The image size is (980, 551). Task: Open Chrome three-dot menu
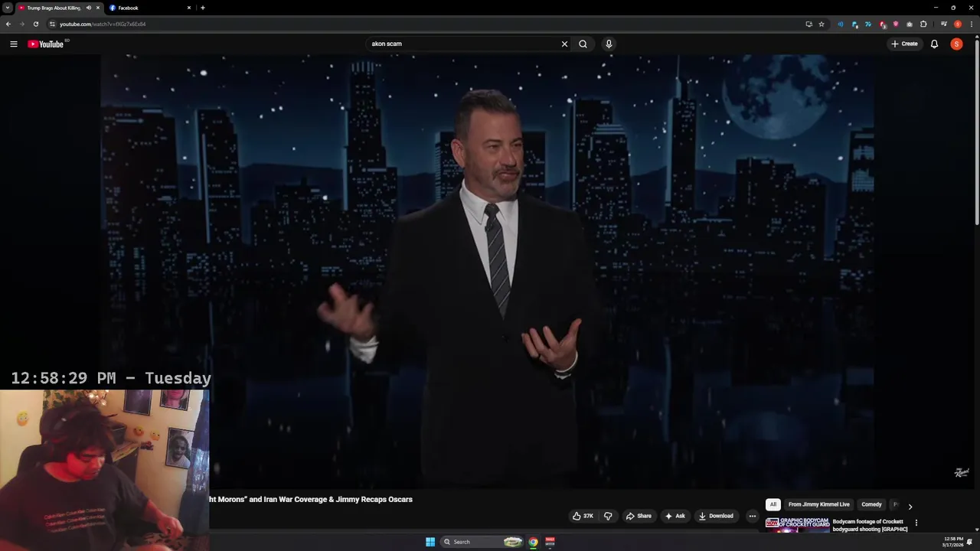(971, 24)
